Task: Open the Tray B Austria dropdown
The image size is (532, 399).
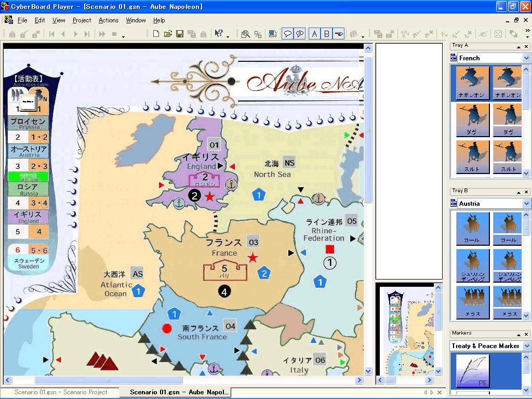Action: point(526,204)
